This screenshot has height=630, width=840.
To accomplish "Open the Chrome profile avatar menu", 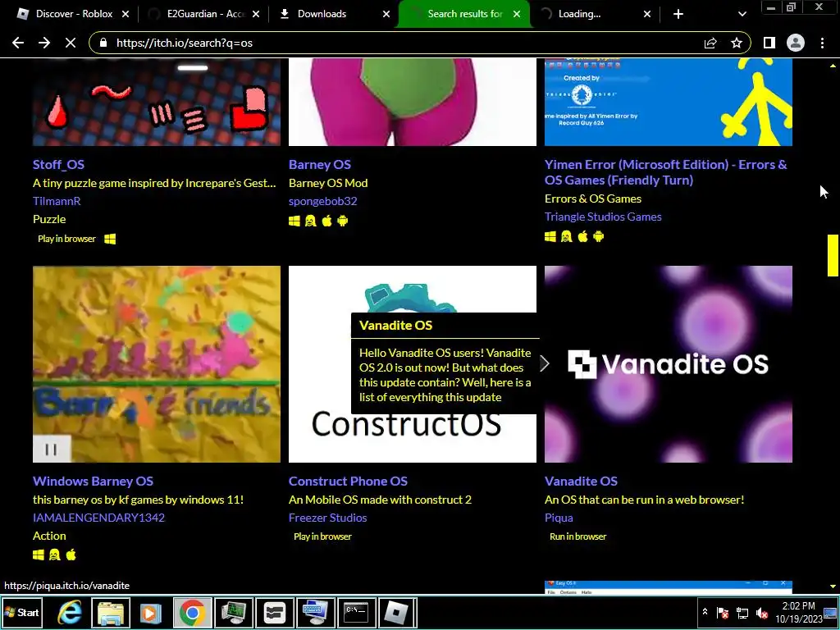I will click(796, 43).
